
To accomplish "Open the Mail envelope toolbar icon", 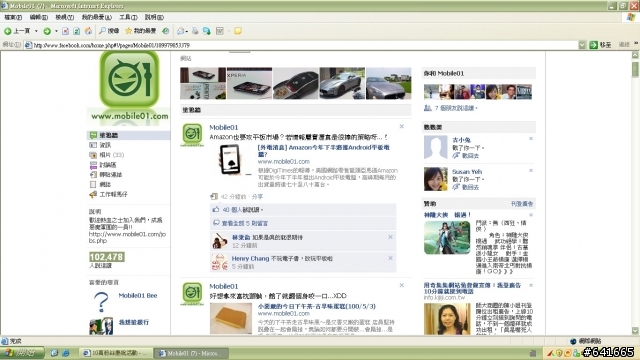I will (x=181, y=31).
